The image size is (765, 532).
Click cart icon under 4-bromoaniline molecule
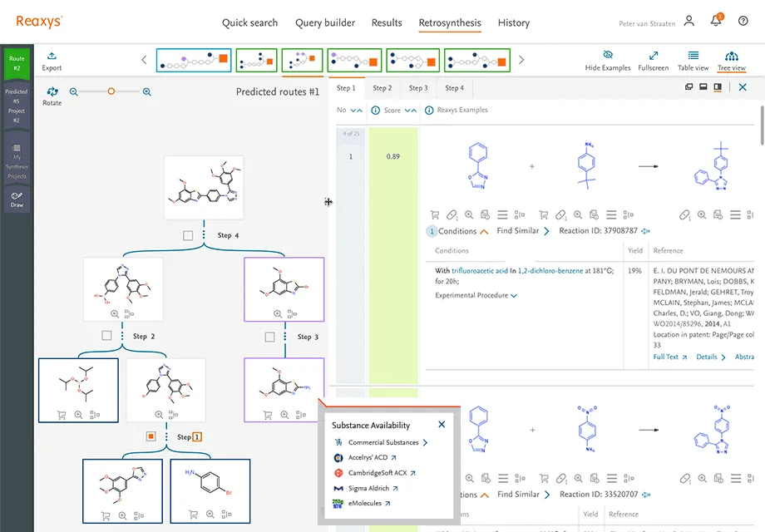click(x=193, y=515)
